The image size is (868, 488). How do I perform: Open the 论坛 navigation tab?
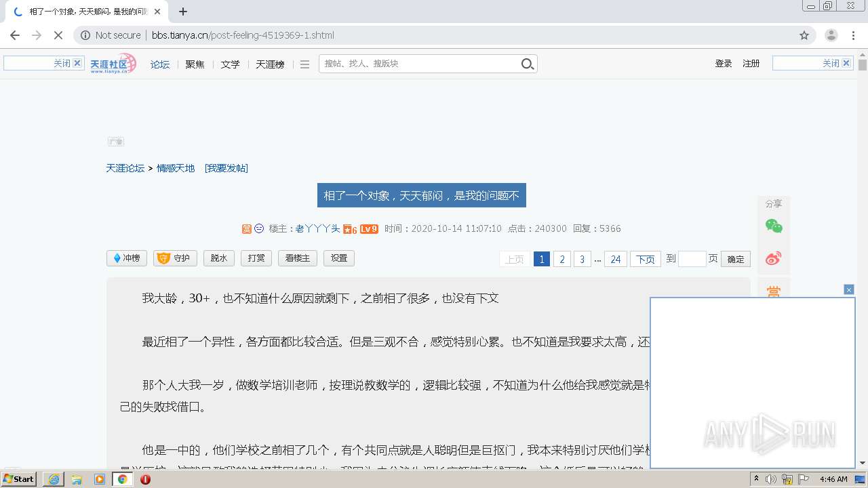pyautogui.click(x=160, y=64)
